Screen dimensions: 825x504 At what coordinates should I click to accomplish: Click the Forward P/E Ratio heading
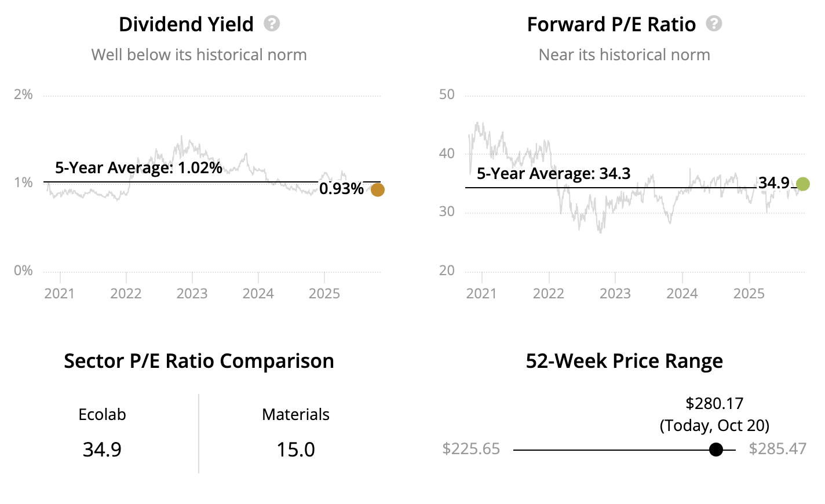[x=611, y=24]
